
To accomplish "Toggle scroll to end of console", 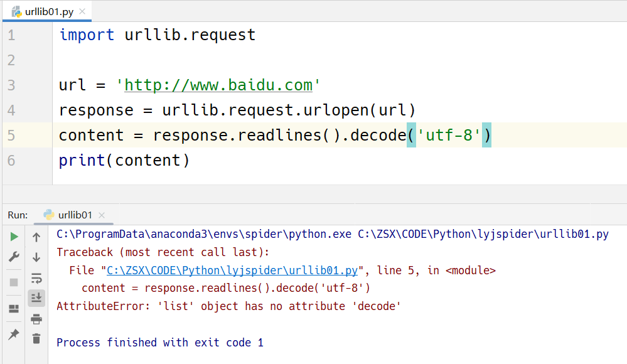I will point(36,298).
